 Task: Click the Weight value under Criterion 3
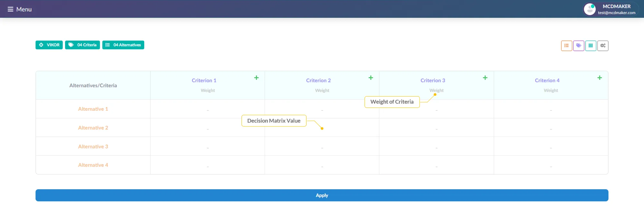click(436, 90)
